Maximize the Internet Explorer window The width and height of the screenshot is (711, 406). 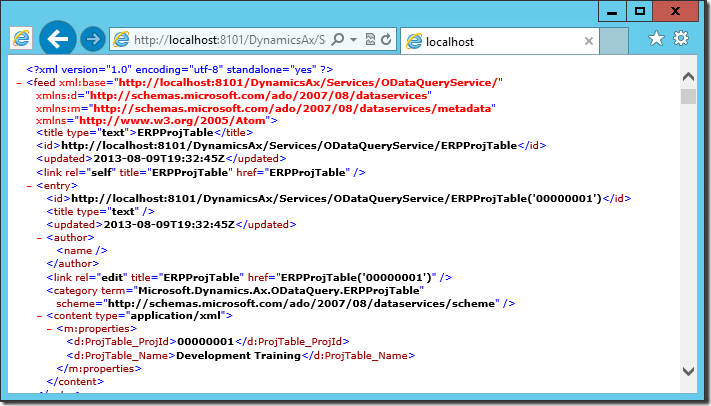(x=640, y=11)
